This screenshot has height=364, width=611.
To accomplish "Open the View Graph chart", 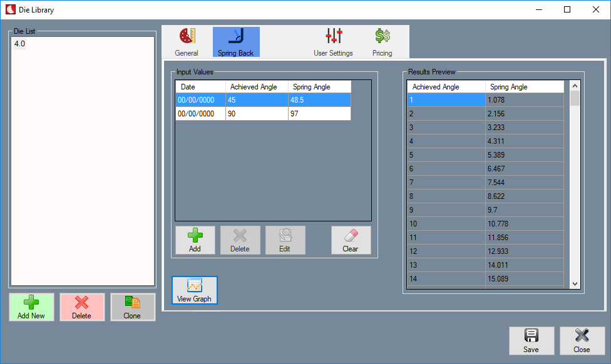I will coord(194,291).
